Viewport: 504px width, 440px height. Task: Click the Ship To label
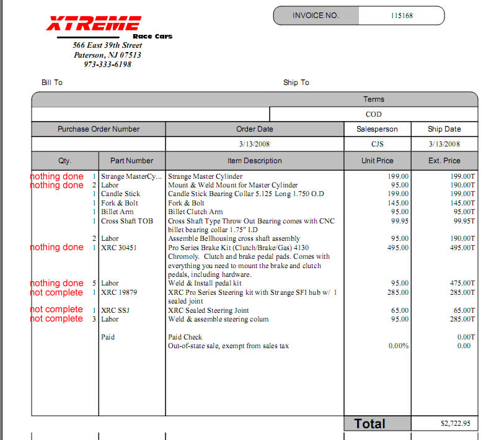click(296, 83)
